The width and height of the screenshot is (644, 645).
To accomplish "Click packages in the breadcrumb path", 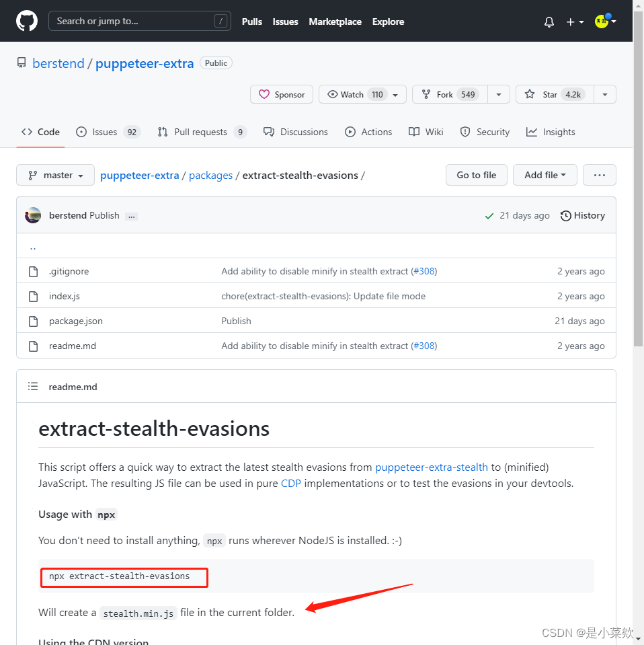I will pyautogui.click(x=210, y=176).
